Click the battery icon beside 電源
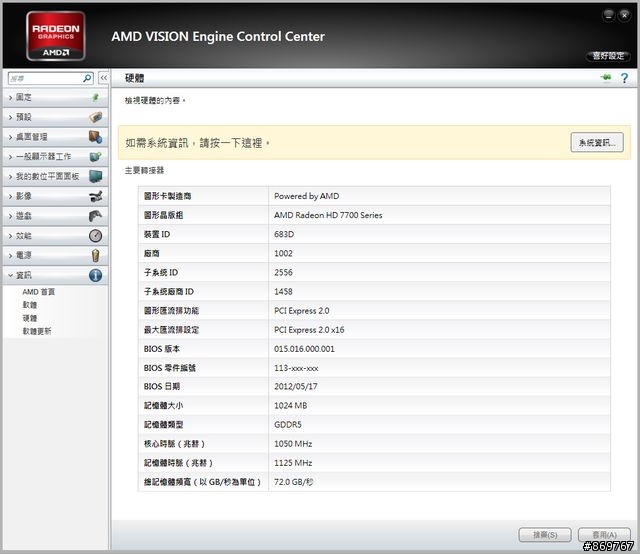The width and height of the screenshot is (640, 554). 96,255
